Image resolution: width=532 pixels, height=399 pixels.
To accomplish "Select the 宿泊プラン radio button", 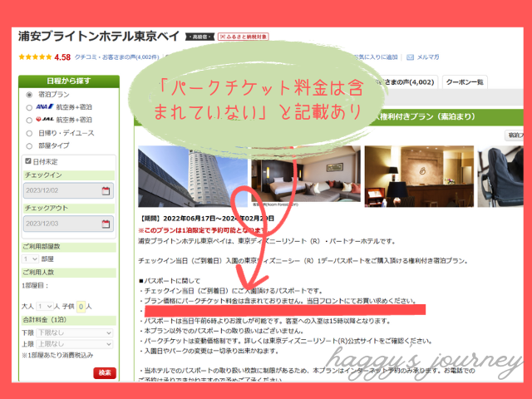I will tap(29, 95).
